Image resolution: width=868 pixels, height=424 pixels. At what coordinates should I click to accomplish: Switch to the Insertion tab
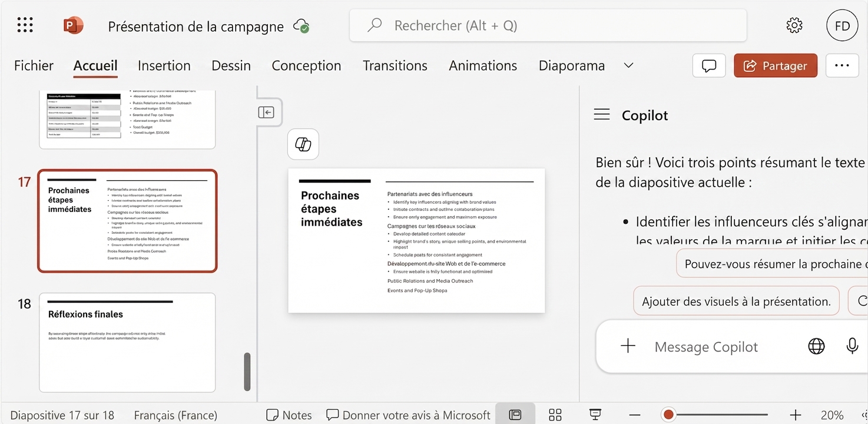tap(164, 65)
